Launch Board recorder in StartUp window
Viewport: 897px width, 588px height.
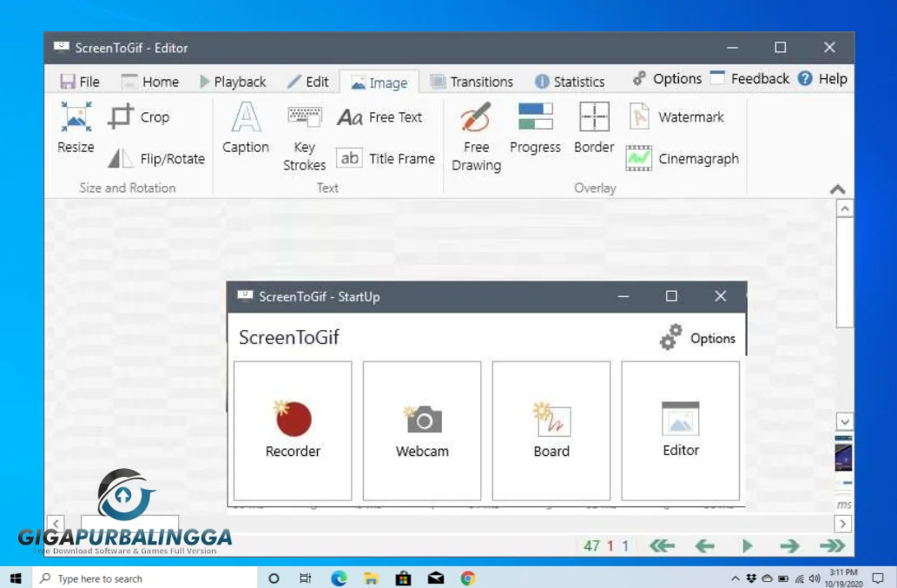(551, 431)
